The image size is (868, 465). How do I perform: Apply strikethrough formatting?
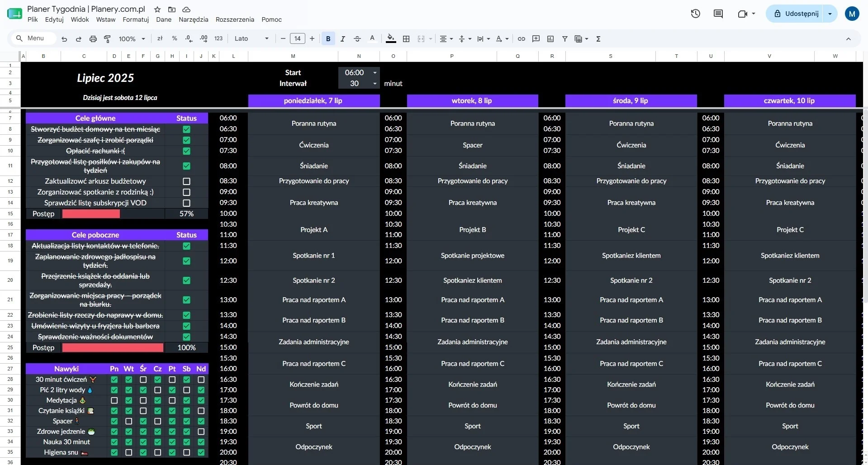pos(357,39)
